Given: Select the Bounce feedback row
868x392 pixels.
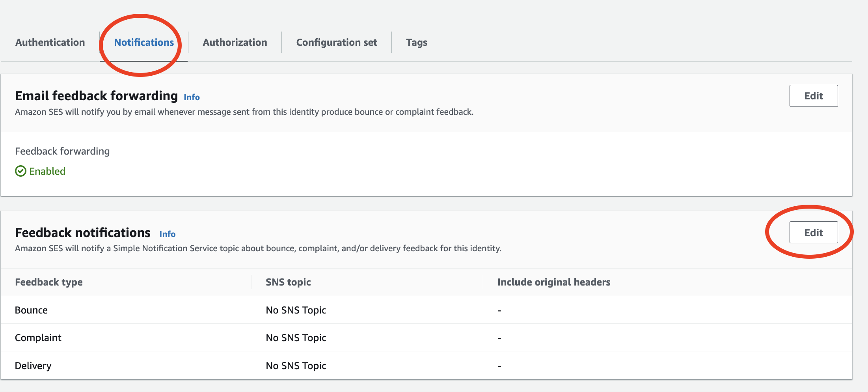Looking at the screenshot, I should tap(31, 310).
